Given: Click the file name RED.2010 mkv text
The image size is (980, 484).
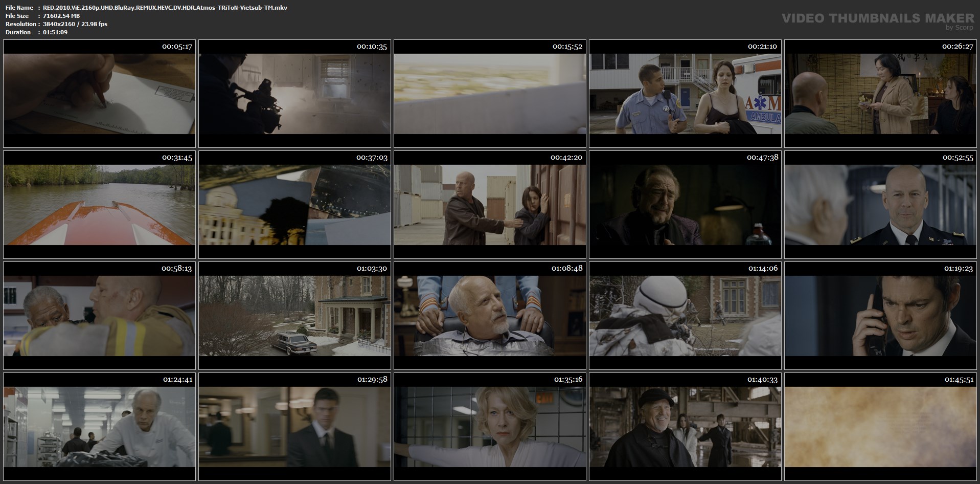Looking at the screenshot, I should 165,8.
